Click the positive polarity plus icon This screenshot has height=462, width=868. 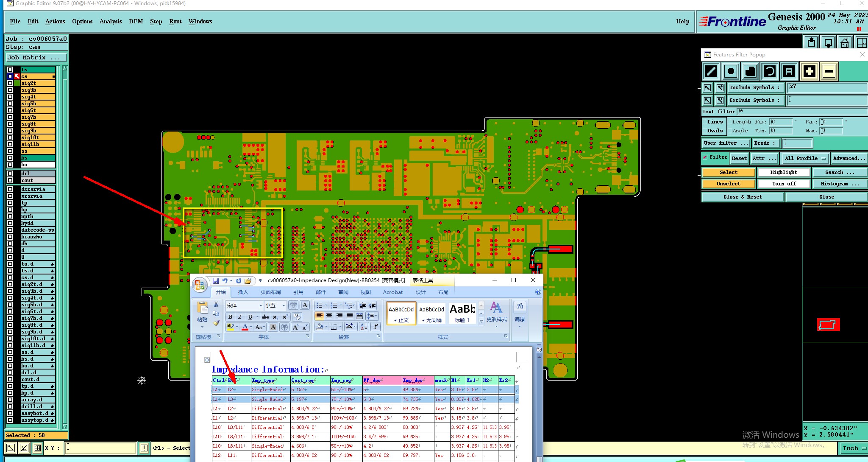coord(809,71)
